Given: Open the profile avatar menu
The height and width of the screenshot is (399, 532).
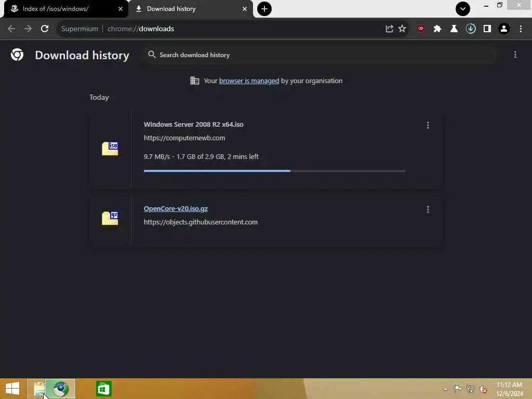Looking at the screenshot, I should [504, 29].
